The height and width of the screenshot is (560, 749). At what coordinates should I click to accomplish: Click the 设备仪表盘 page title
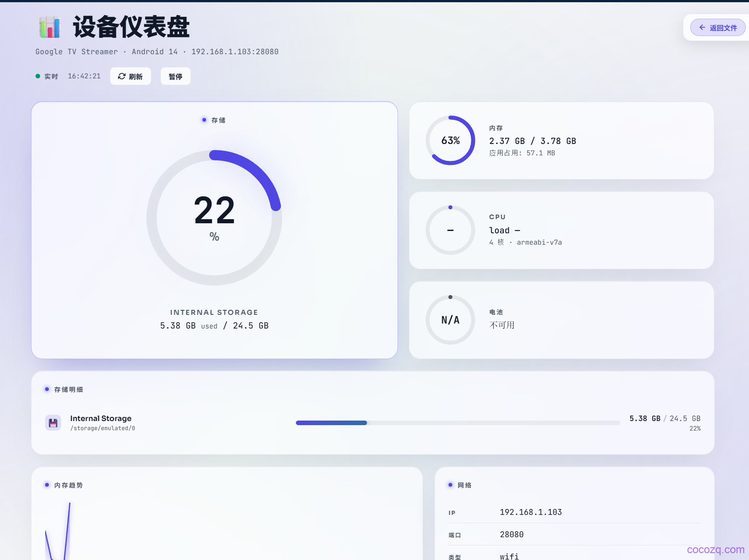[131, 27]
